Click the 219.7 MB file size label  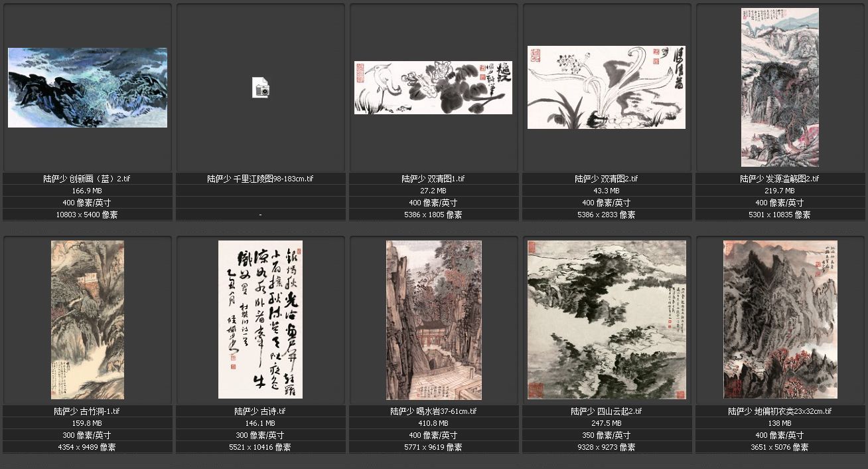point(780,191)
